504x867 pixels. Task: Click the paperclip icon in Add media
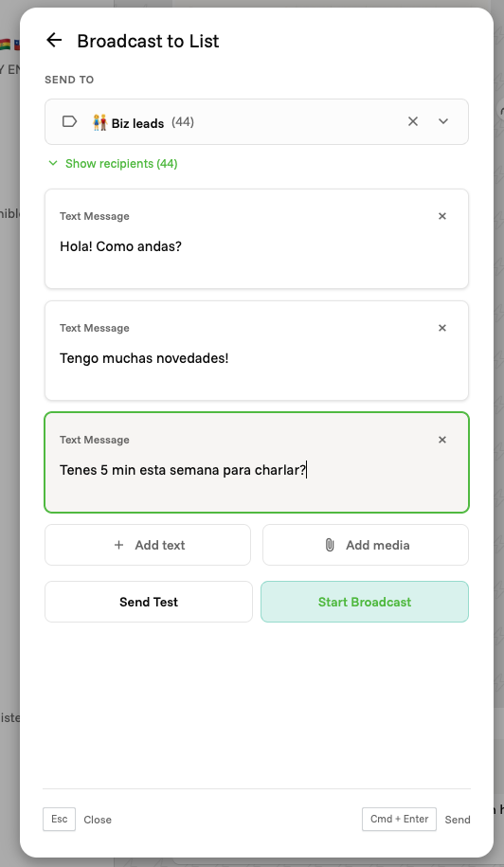[x=330, y=545]
